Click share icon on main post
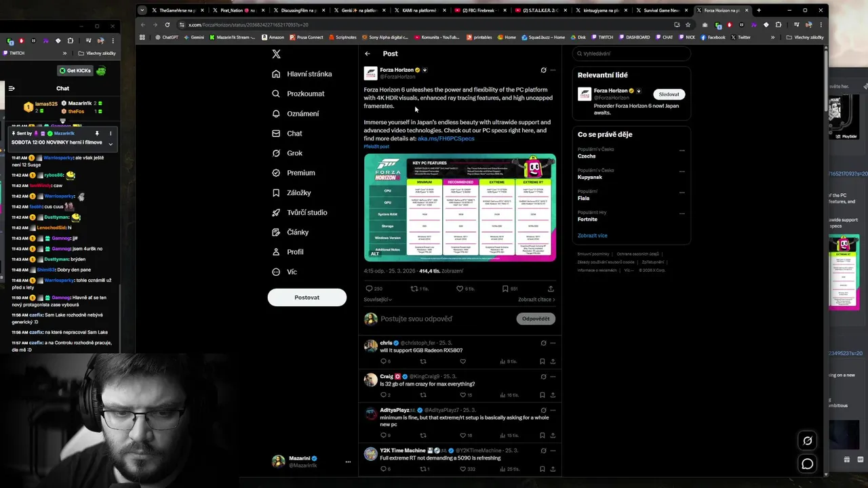Viewport: 868px width, 488px height. [x=551, y=289]
